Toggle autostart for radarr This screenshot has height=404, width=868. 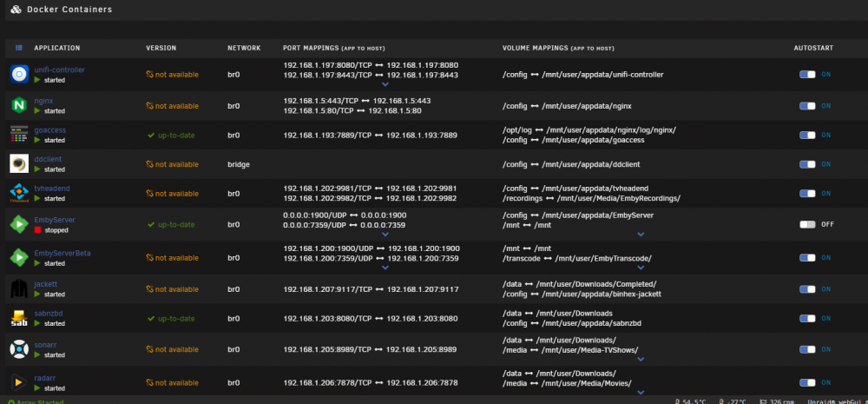pyautogui.click(x=807, y=382)
